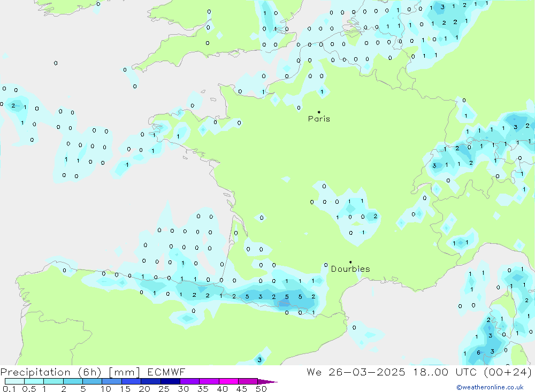Click the legend value label 50

pos(262,389)
